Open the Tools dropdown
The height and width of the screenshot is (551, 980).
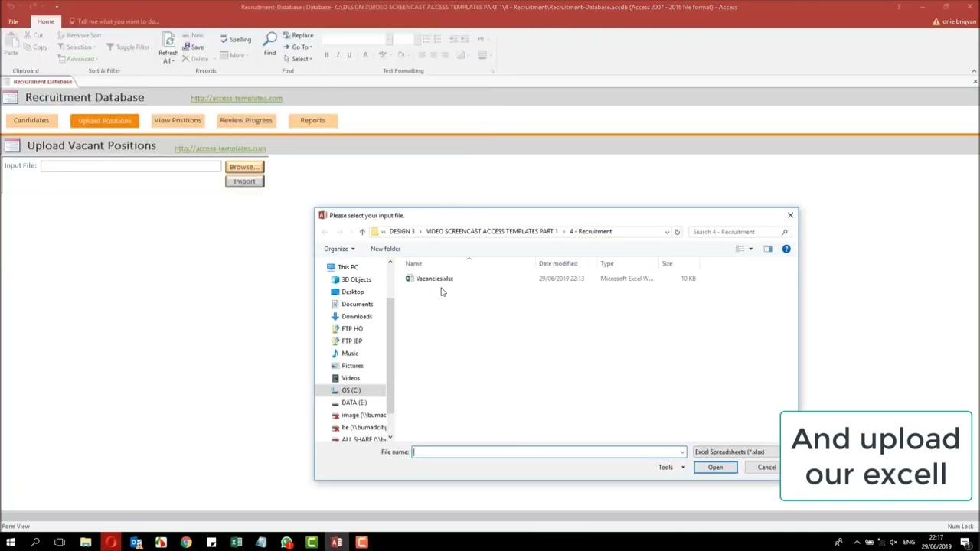671,468
